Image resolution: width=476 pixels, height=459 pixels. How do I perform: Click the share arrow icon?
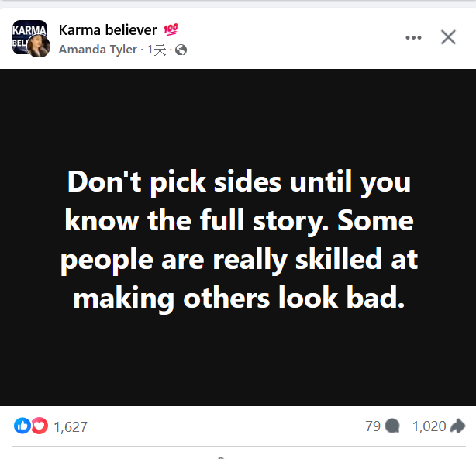[x=458, y=426]
